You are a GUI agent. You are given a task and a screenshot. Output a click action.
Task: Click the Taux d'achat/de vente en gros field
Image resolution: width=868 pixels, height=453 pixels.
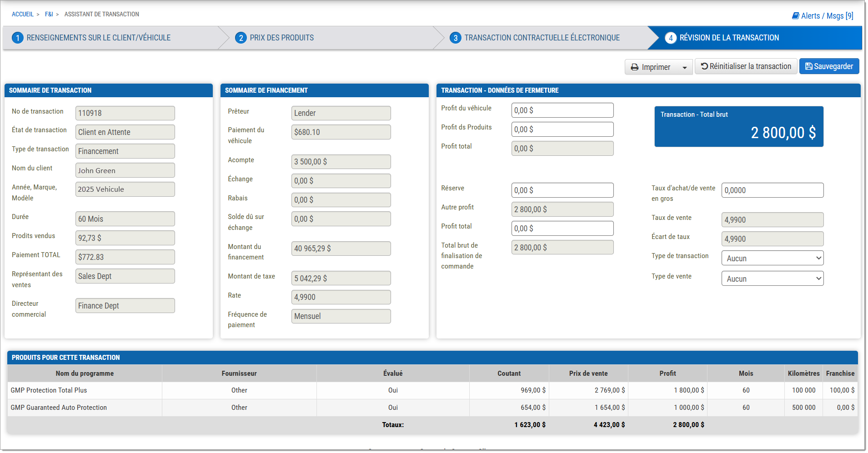pos(772,190)
